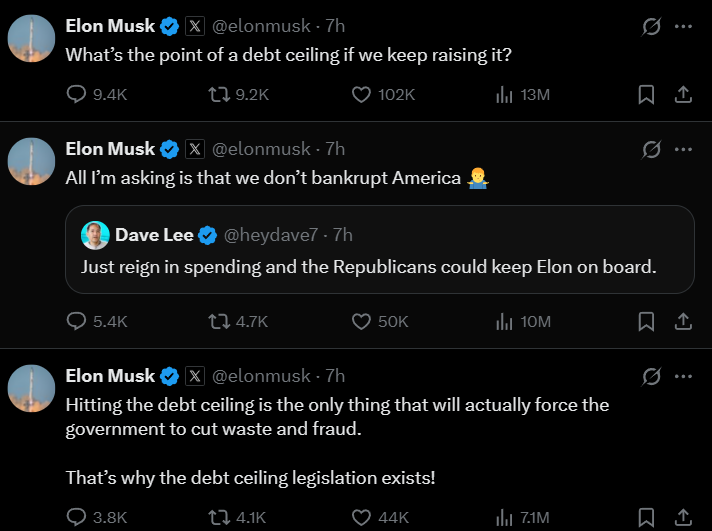Like the post with 50K likes

[x=362, y=321]
